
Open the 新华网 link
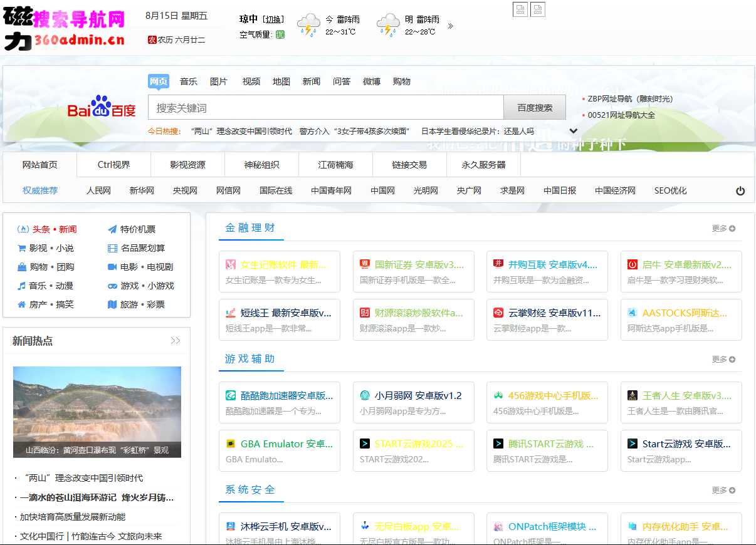coord(142,190)
